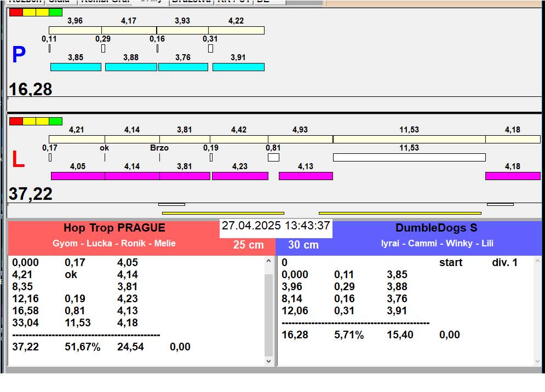Select the 0,81 changeover box in lane L
This screenshot has height=392, width=545.
click(x=273, y=158)
